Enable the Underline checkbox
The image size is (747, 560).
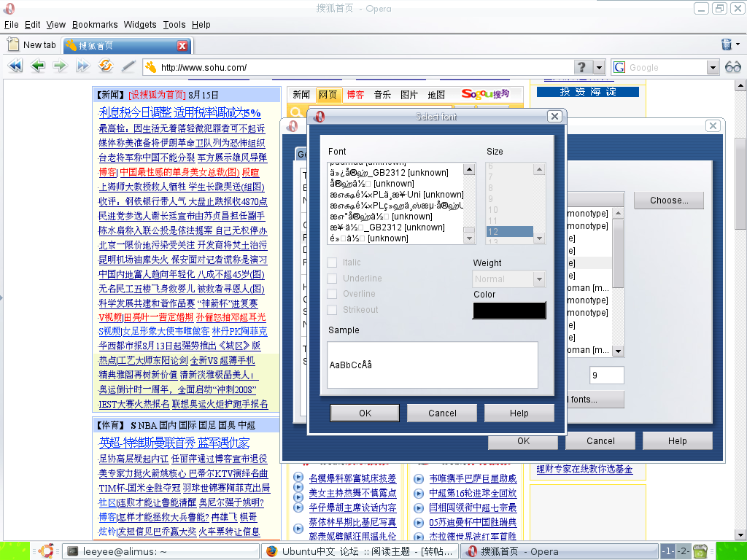[332, 278]
